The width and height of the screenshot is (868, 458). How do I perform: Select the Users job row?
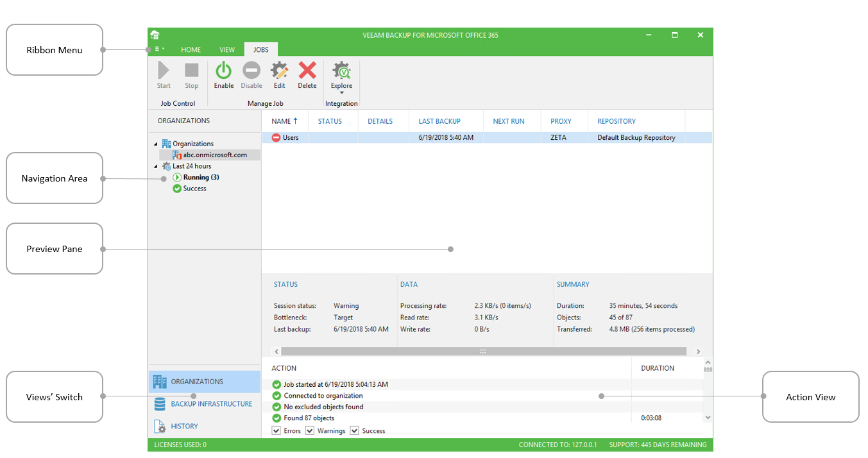coord(487,137)
